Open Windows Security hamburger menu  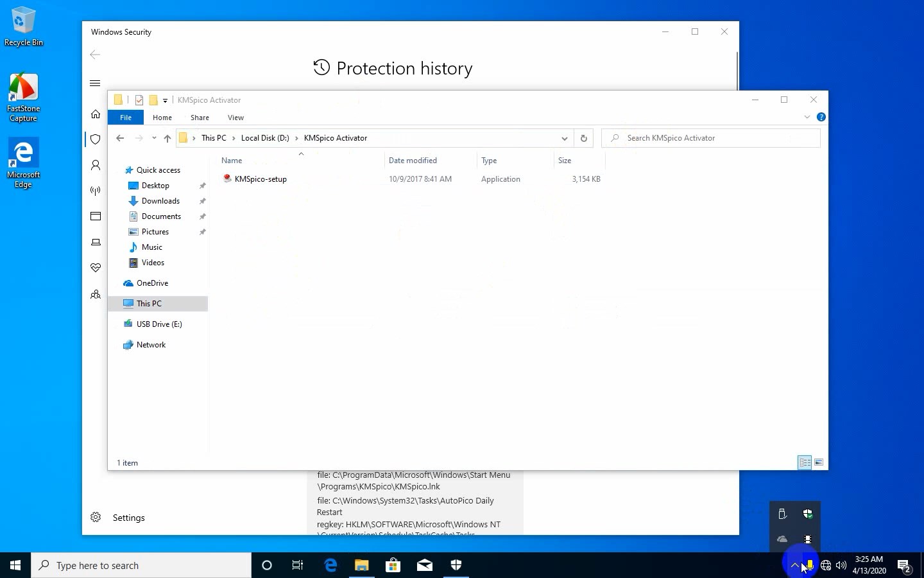click(x=95, y=83)
